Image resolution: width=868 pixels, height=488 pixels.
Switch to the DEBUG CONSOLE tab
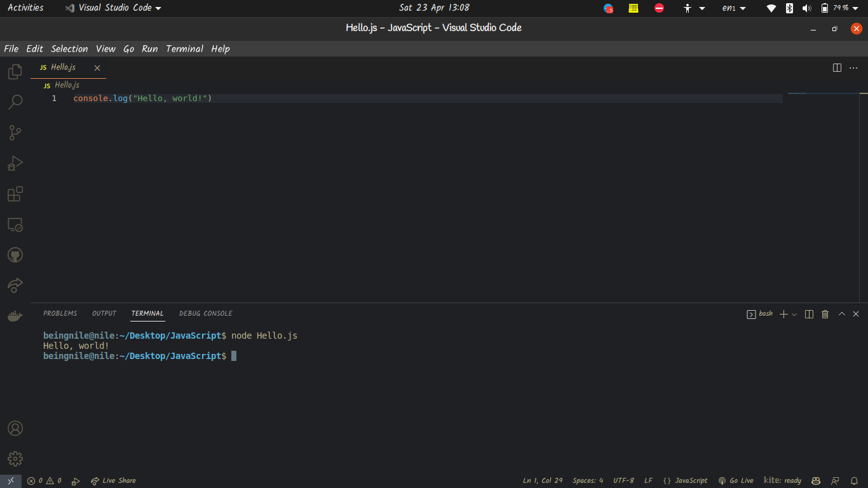(x=206, y=314)
